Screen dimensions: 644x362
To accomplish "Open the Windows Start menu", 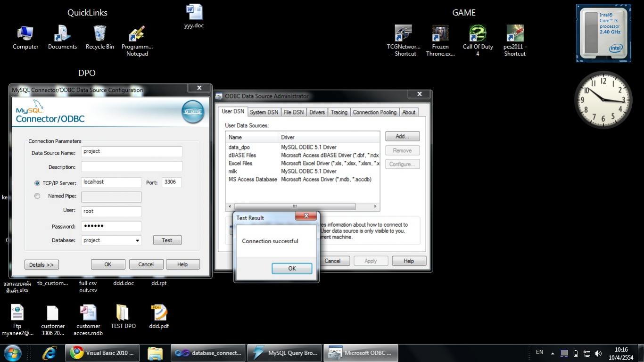I will pos(12,353).
